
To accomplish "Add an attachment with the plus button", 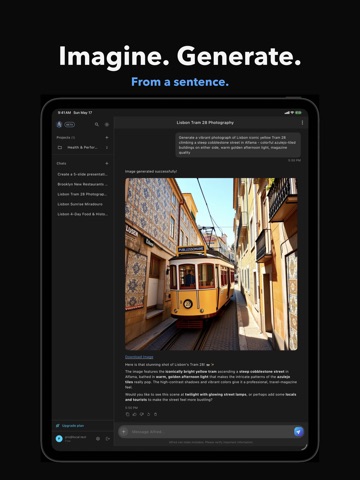I will click(123, 432).
